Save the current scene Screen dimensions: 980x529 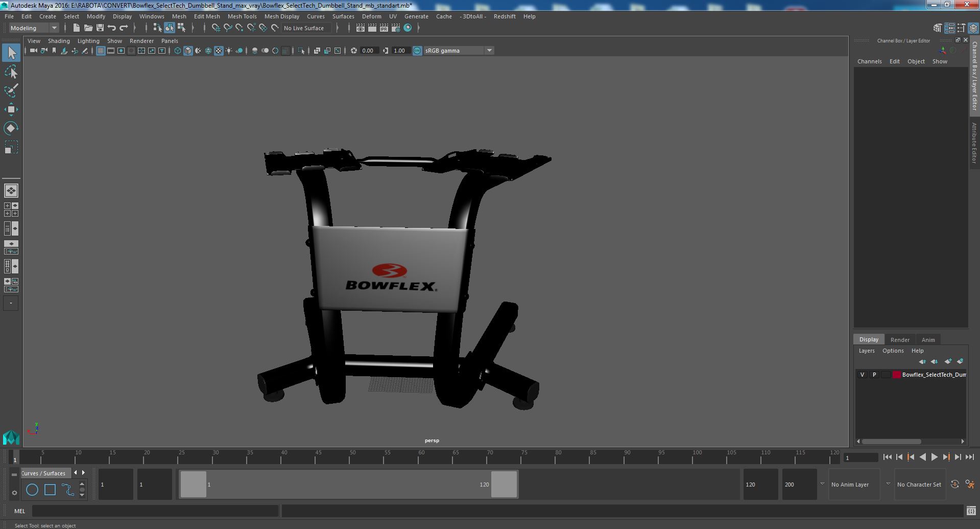pos(100,28)
